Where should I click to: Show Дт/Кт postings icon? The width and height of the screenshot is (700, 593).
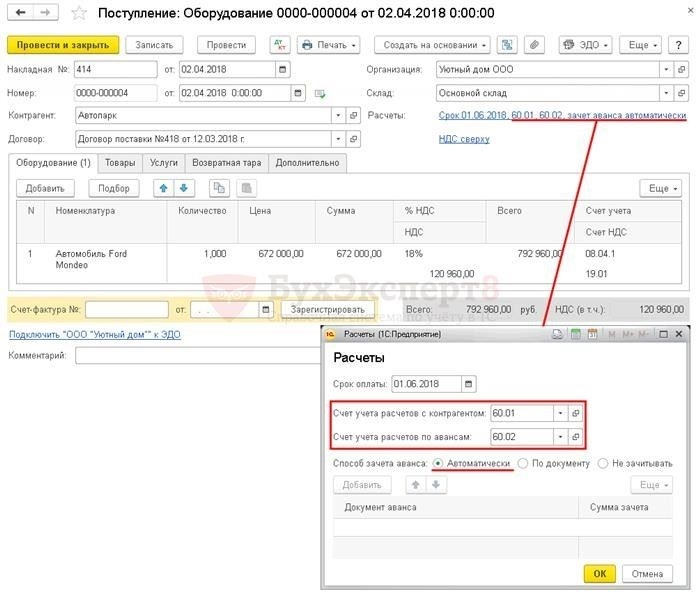click(x=279, y=45)
